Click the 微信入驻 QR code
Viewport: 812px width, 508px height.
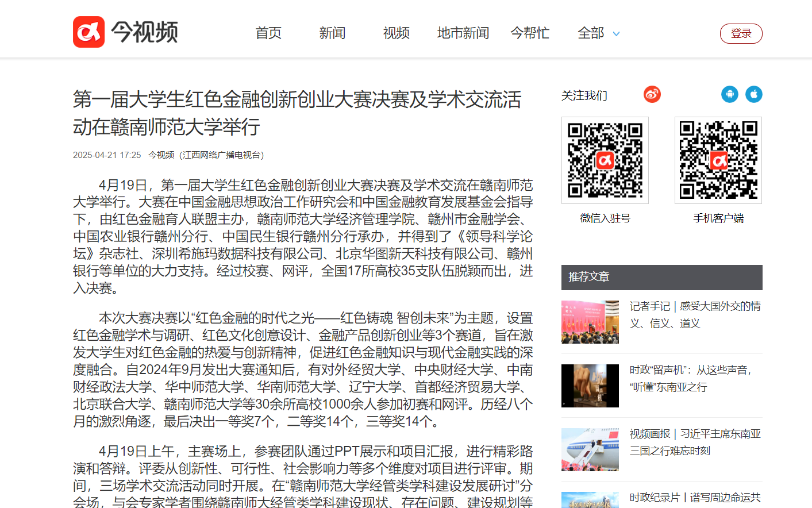(x=605, y=160)
